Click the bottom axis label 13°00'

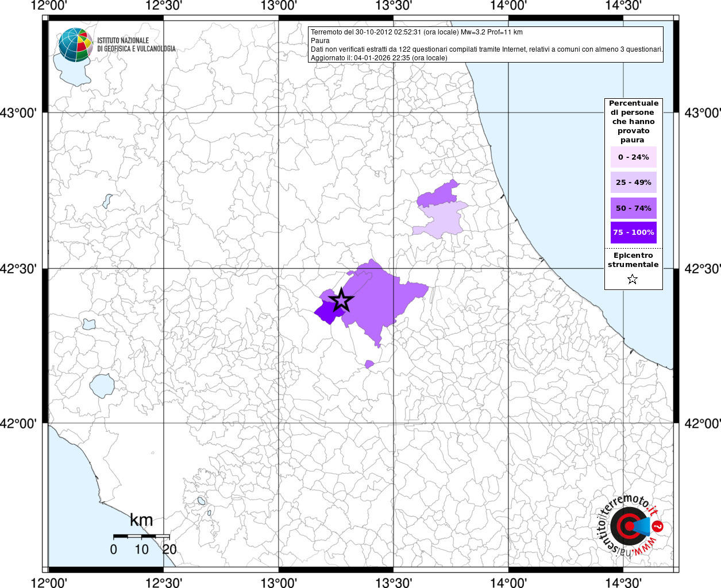279,583
